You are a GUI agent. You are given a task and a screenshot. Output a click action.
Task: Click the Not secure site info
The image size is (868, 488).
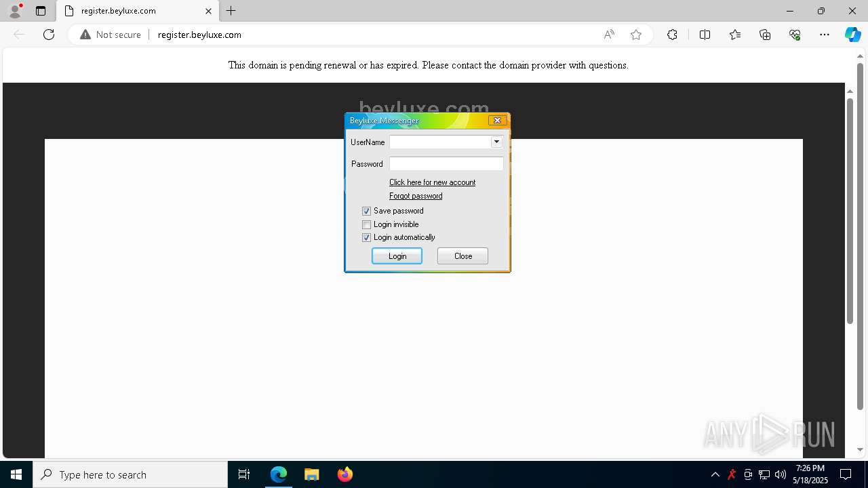coord(111,35)
